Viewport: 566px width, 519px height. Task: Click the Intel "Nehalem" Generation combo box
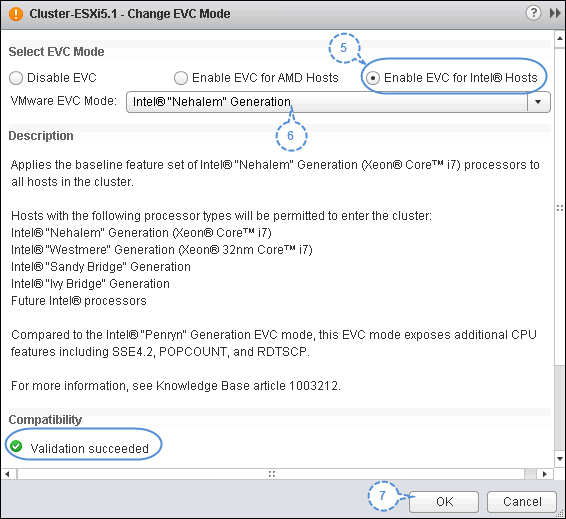tap(338, 102)
